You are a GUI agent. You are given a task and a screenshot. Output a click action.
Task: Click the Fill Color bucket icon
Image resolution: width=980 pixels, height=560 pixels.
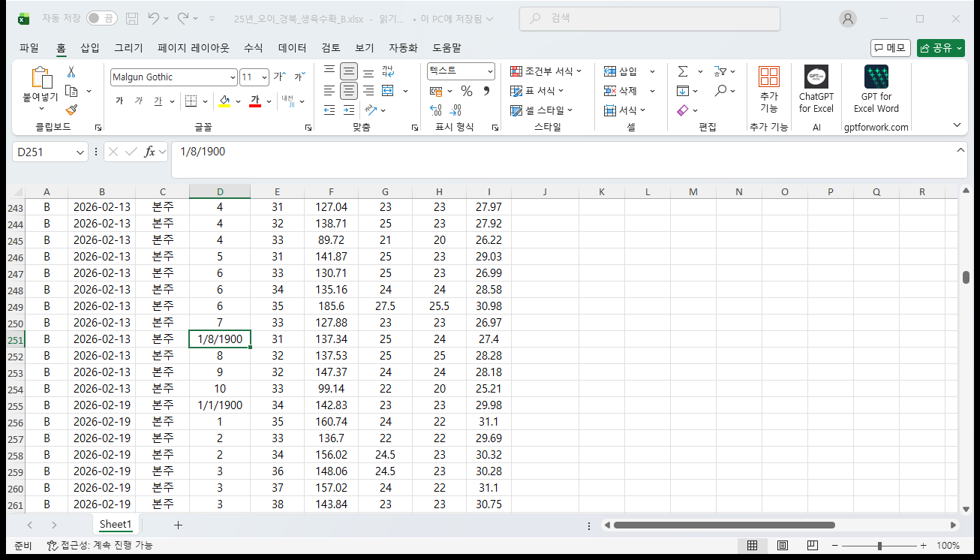point(224,101)
